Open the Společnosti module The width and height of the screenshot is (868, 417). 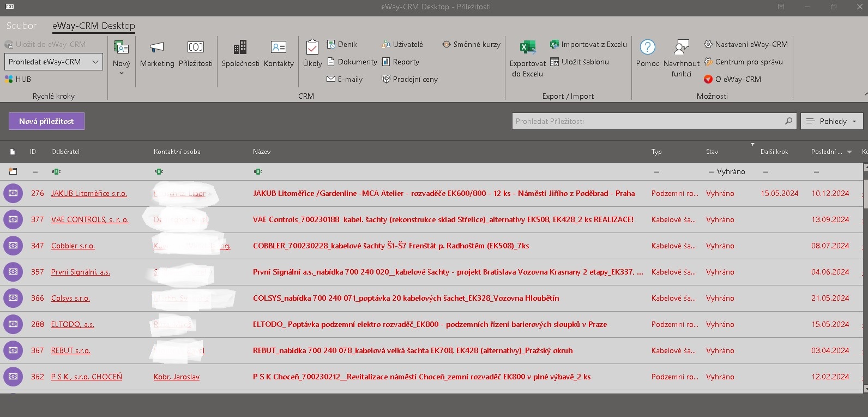tap(240, 55)
